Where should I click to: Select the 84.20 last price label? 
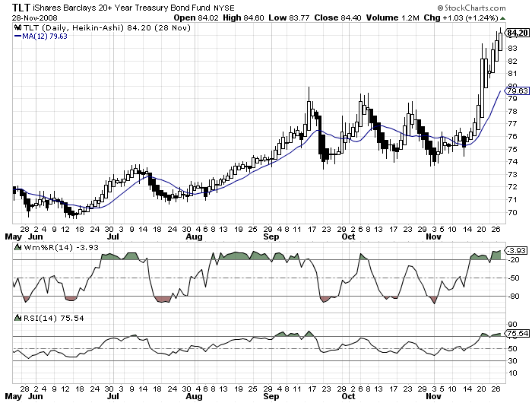[x=516, y=33]
